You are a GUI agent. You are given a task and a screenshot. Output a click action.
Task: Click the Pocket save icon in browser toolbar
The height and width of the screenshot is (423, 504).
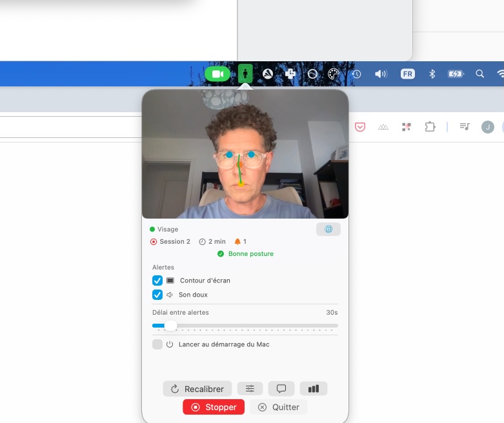[360, 127]
